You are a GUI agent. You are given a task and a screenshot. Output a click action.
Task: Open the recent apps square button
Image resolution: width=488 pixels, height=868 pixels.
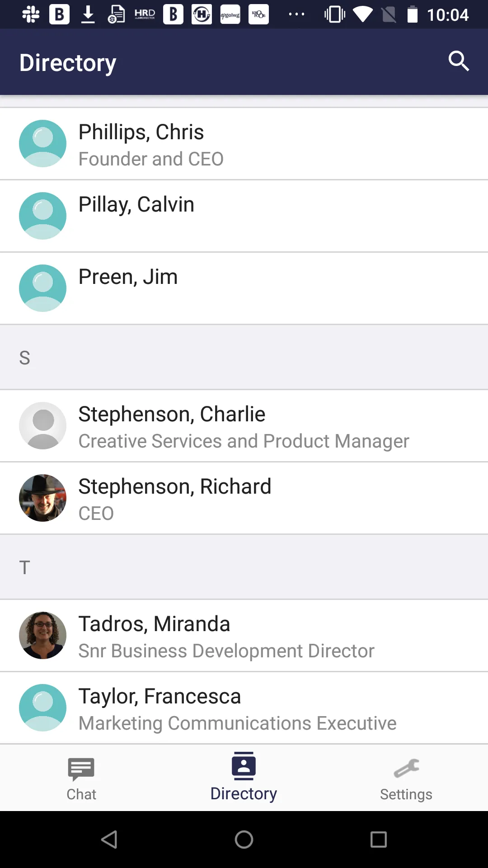click(379, 840)
